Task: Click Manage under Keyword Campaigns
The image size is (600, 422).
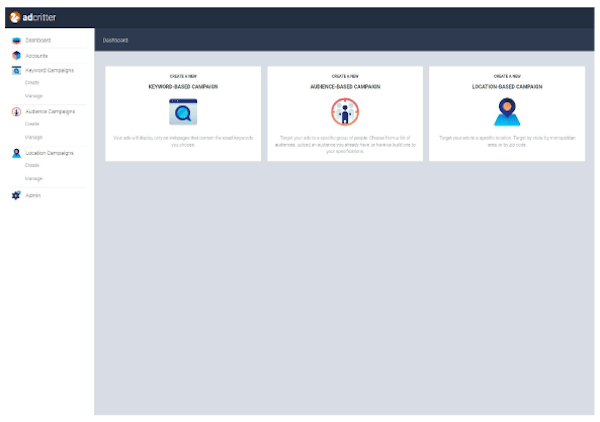Action: tap(34, 96)
